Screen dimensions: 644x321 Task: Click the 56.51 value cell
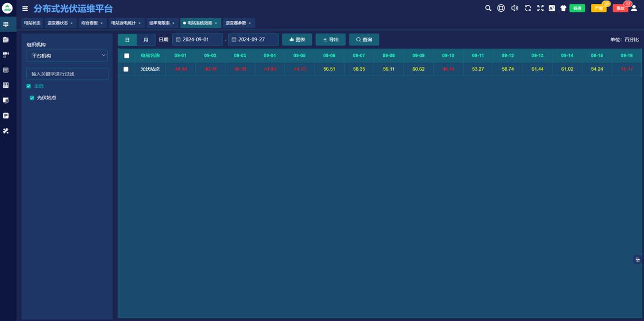coord(330,69)
